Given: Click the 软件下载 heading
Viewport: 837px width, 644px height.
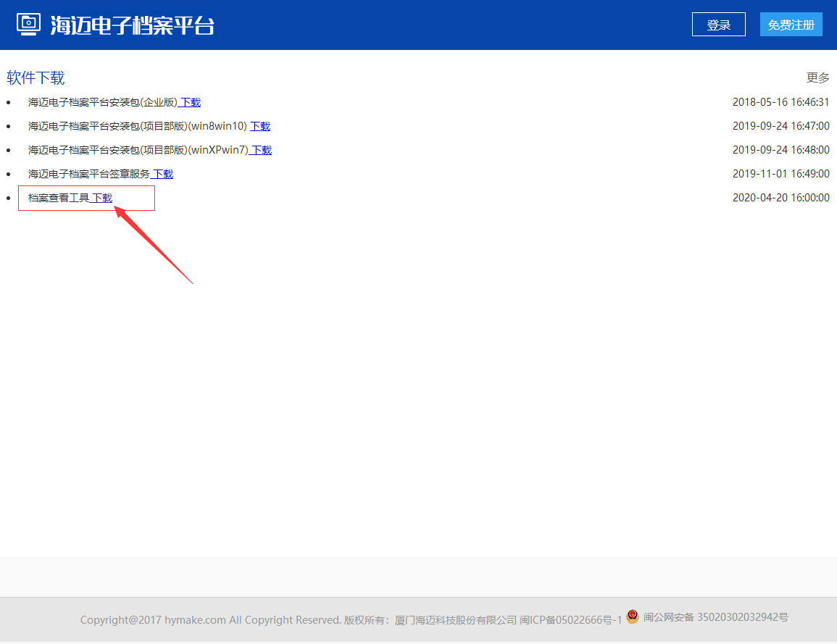Looking at the screenshot, I should pos(36,78).
